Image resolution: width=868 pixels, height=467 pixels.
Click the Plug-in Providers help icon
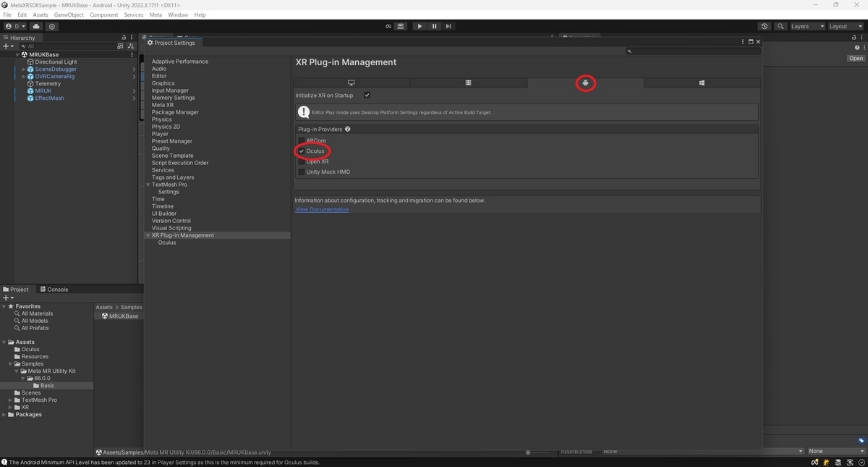coord(347,129)
